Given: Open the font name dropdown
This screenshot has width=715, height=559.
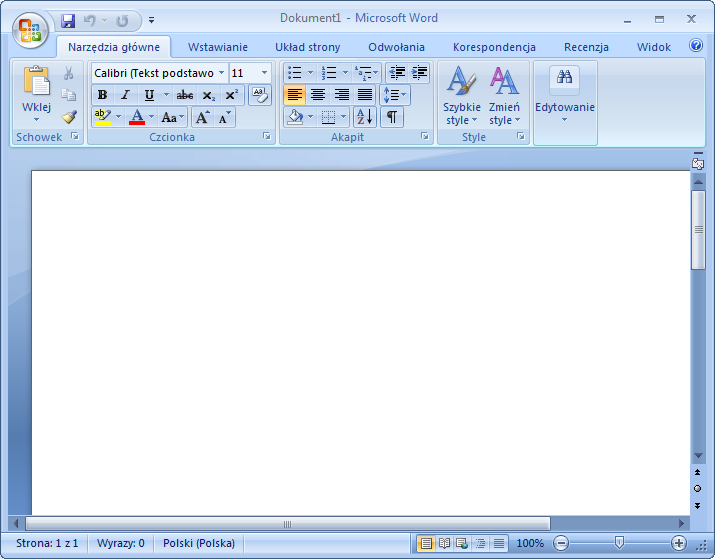Looking at the screenshot, I should 221,73.
